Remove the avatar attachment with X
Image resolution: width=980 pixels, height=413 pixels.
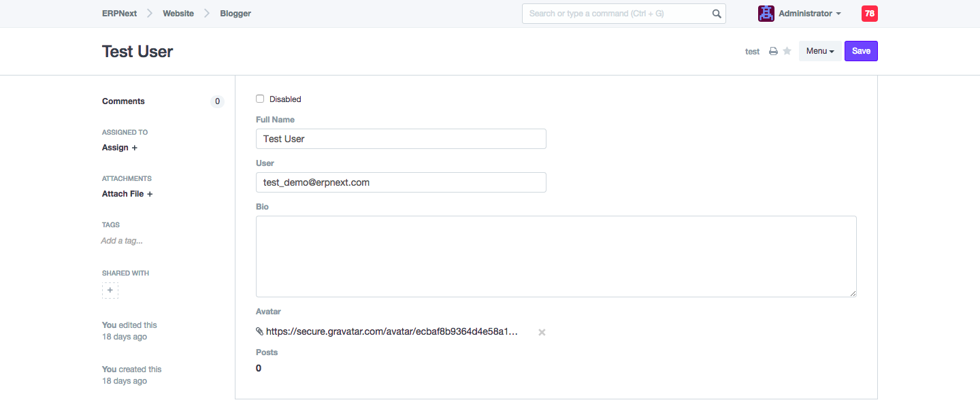[542, 332]
